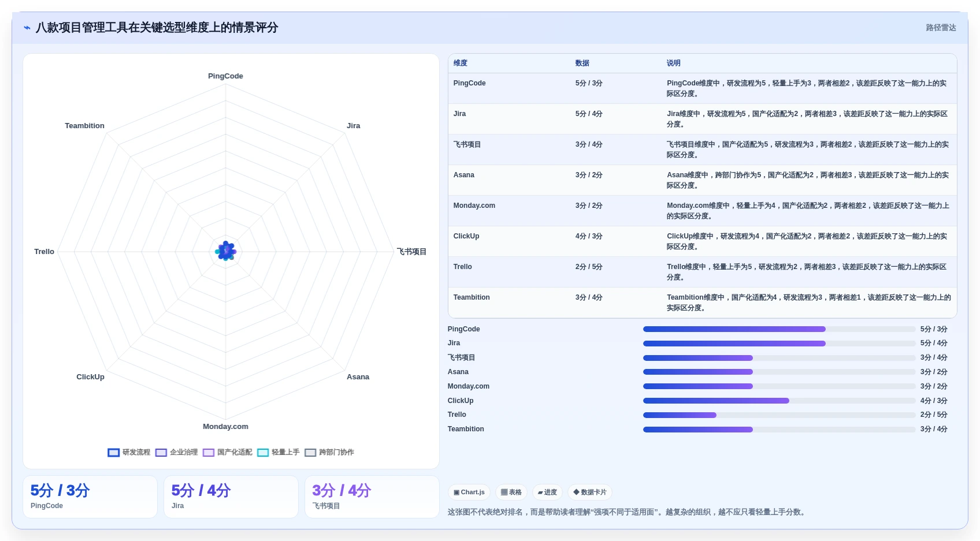Click the Monday.com progress bar
The image size is (980, 541).
pos(779,386)
